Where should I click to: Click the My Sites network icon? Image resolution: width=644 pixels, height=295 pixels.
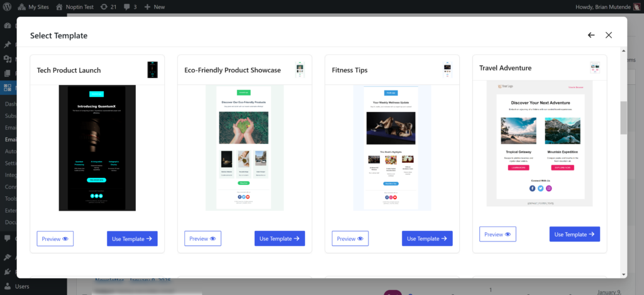click(x=22, y=7)
